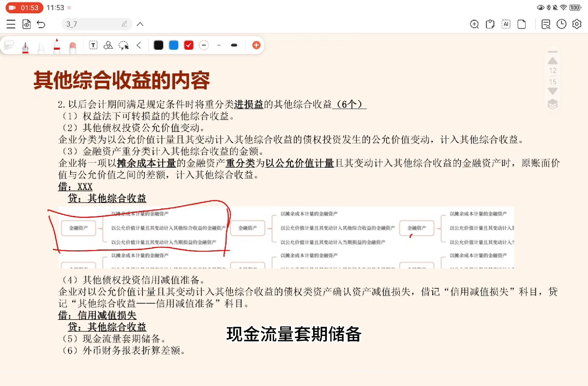Select the eraser tool
This screenshot has width=588, height=386.
tap(73, 45)
